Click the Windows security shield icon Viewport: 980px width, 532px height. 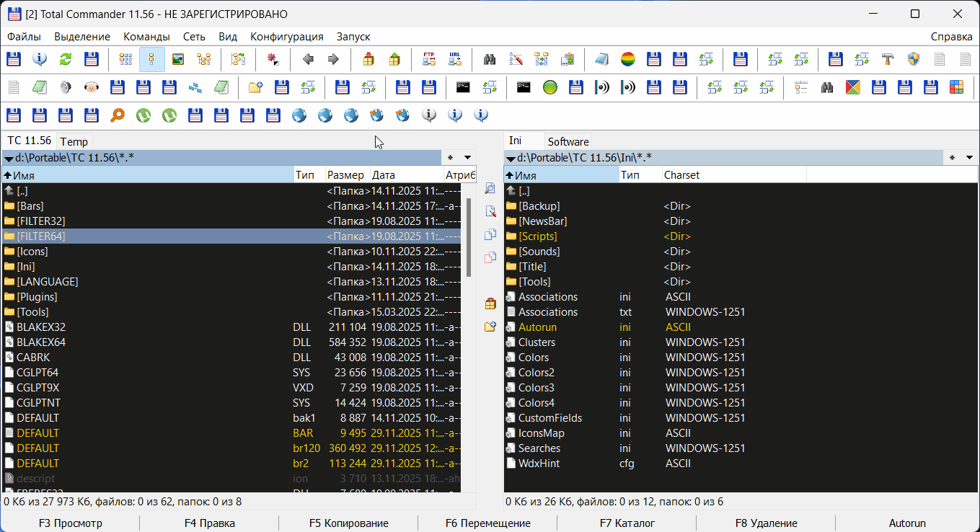[914, 59]
